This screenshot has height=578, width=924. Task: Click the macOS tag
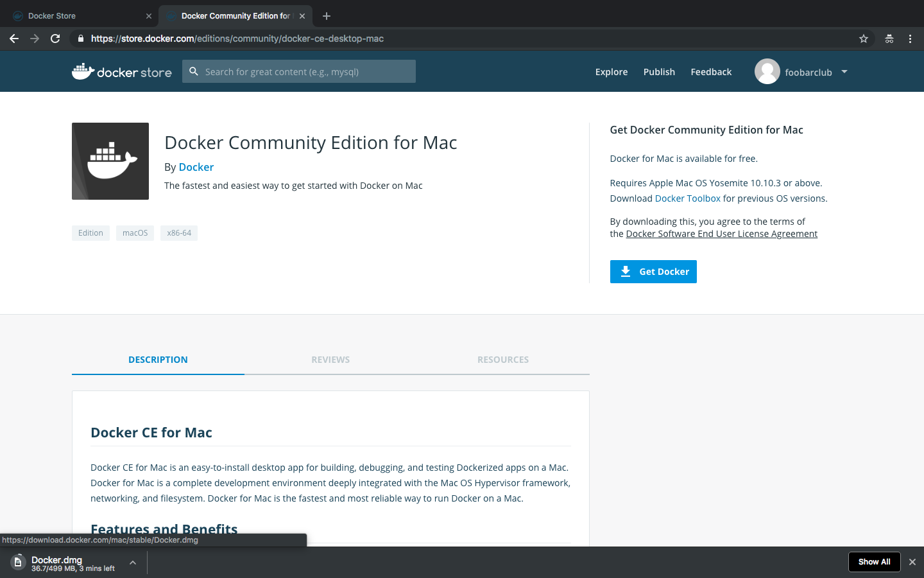135,233
